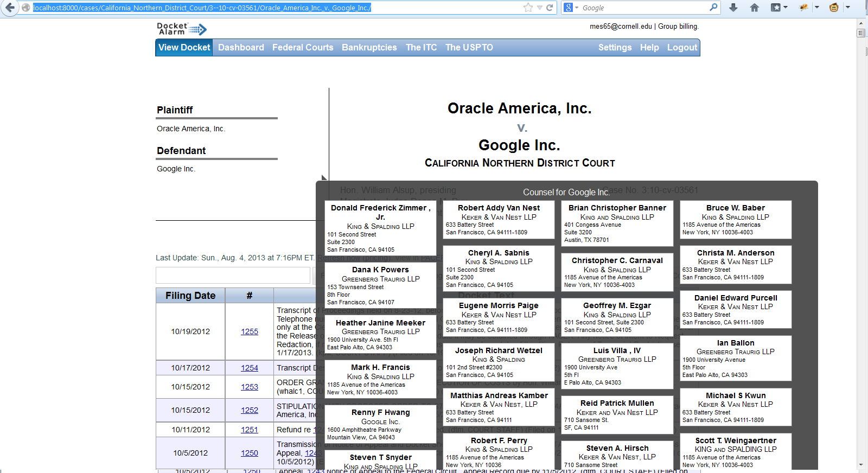Click the Cheryl A. Sabnis counsel card
This screenshot has width=868, height=473.
pyautogui.click(x=499, y=269)
